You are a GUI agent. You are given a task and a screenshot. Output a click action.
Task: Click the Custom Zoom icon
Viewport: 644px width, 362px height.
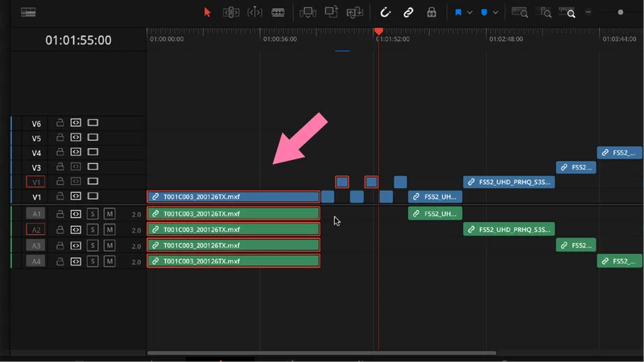(x=568, y=12)
